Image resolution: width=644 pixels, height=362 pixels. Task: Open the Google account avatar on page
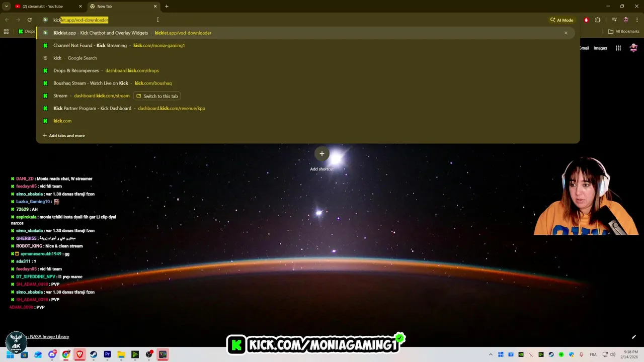(633, 48)
